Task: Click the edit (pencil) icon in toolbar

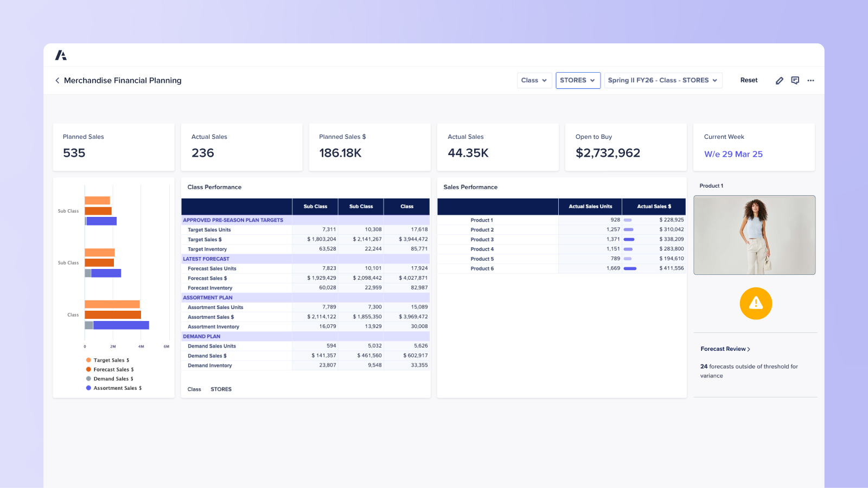Action: 780,80
